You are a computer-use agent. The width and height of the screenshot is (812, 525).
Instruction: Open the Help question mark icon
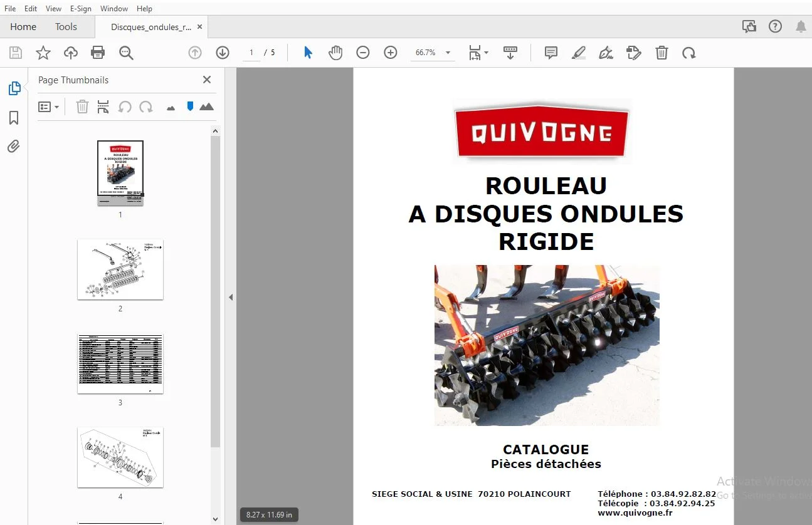pyautogui.click(x=776, y=26)
